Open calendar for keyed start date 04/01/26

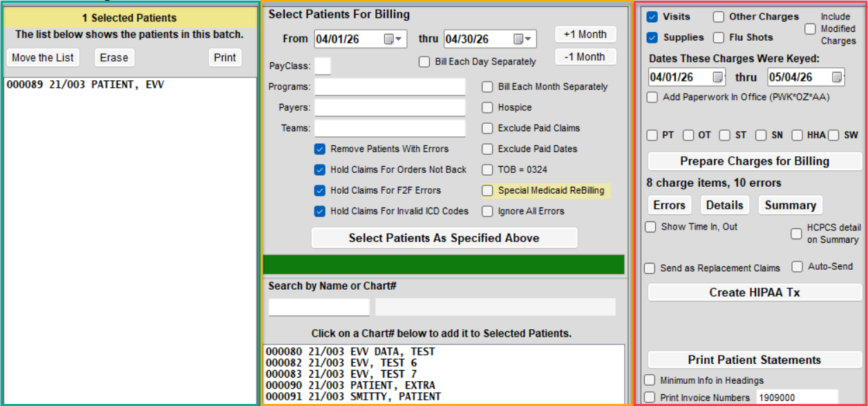point(718,77)
